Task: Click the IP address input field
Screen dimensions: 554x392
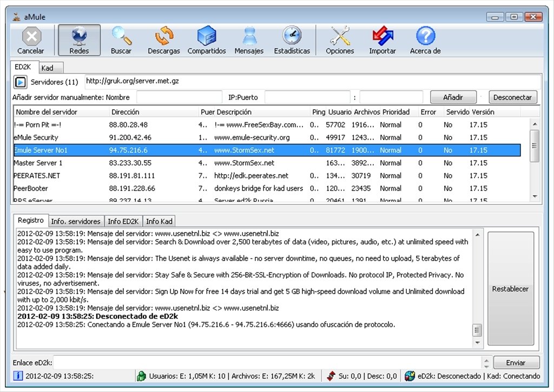Action: pyautogui.click(x=307, y=97)
